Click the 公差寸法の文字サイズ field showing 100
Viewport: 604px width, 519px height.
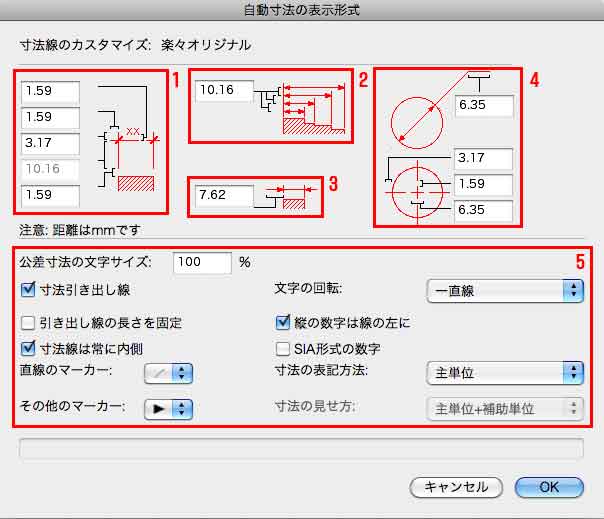(x=201, y=263)
